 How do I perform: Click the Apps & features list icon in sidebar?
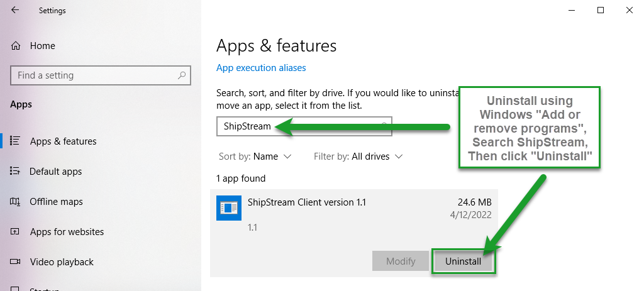16,141
